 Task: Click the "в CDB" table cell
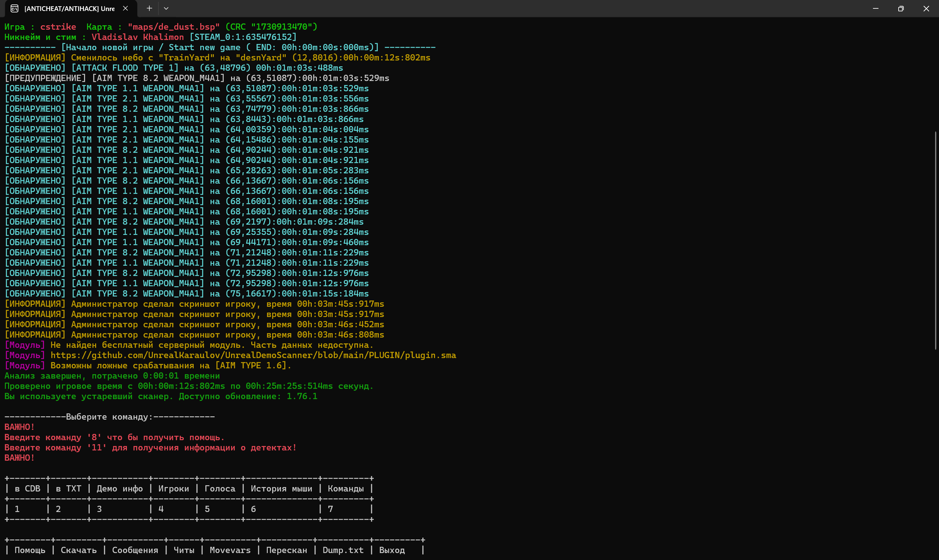27,489
